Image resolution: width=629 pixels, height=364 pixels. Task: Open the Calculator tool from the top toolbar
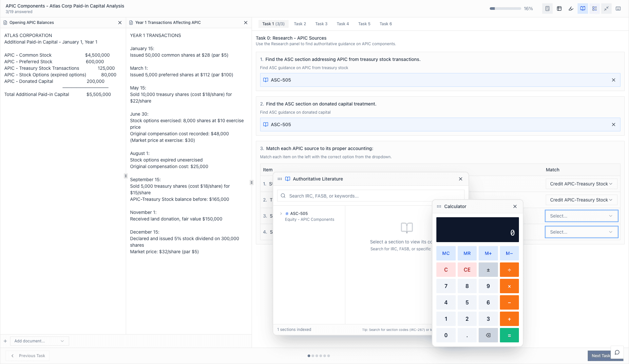(x=547, y=9)
